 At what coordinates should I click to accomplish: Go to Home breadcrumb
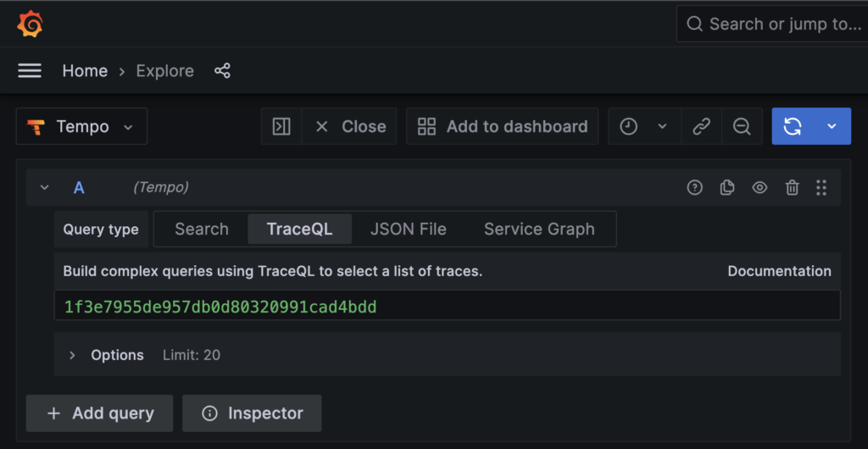[x=85, y=71]
